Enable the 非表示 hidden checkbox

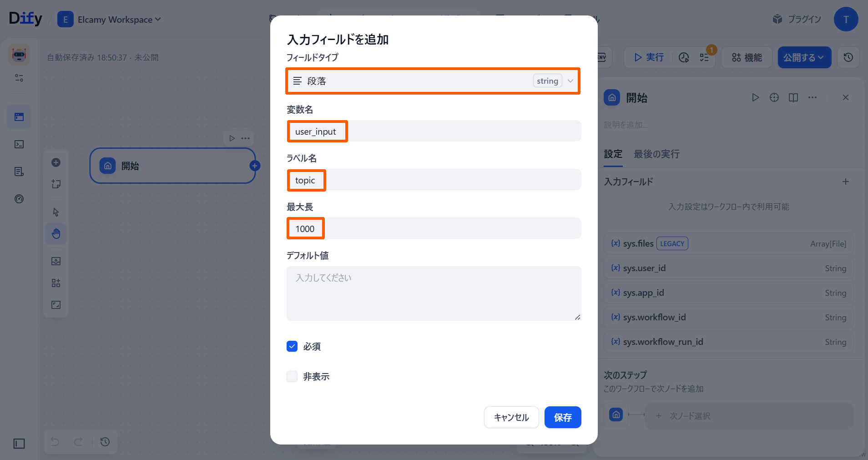(292, 376)
